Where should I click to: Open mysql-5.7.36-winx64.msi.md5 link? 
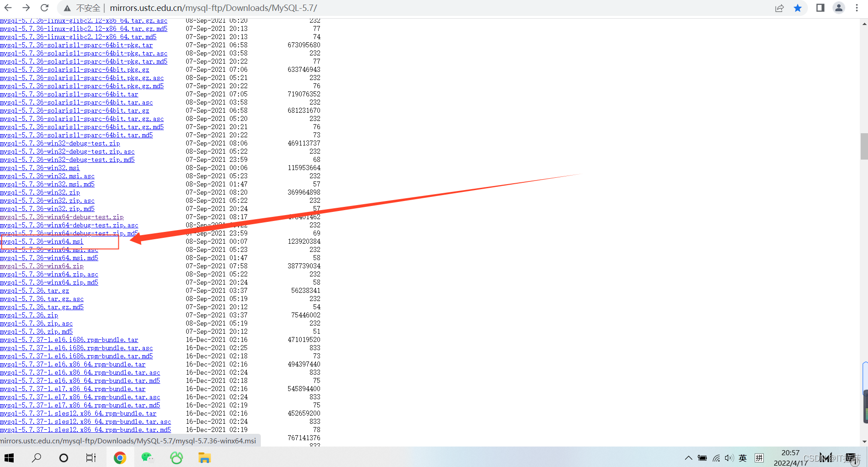(x=49, y=258)
